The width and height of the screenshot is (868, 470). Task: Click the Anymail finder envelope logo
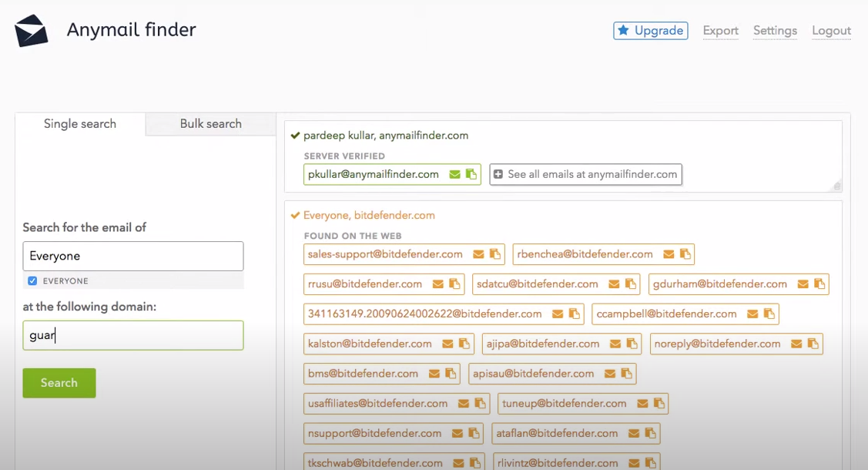(x=31, y=30)
